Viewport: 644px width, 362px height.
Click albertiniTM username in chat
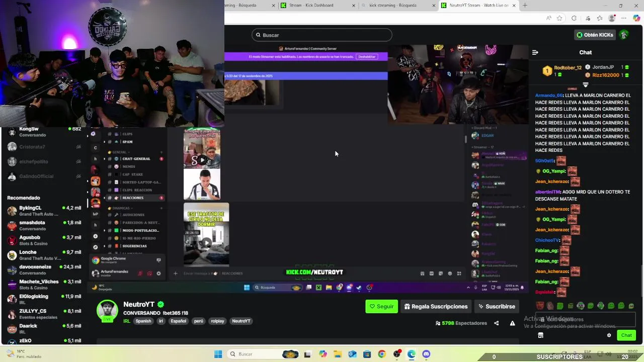547,192
